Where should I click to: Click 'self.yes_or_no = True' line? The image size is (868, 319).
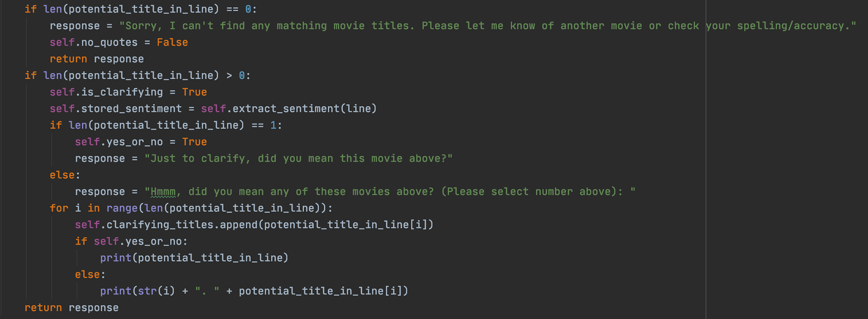point(141,142)
